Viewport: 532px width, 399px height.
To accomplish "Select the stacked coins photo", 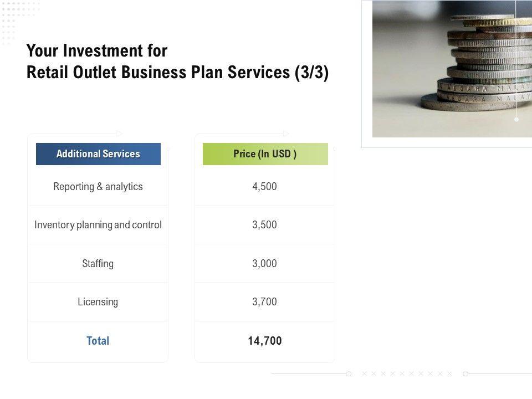I will [452, 69].
